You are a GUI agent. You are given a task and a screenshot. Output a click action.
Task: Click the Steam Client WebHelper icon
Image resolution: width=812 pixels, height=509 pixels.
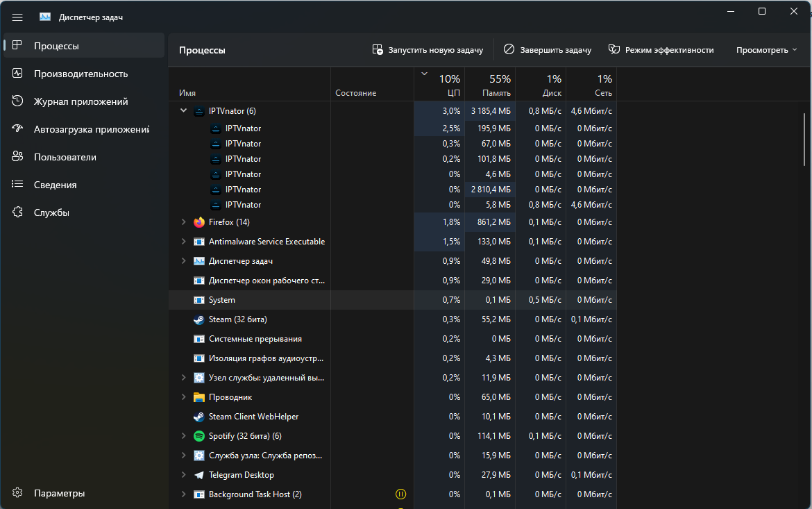[x=199, y=417]
